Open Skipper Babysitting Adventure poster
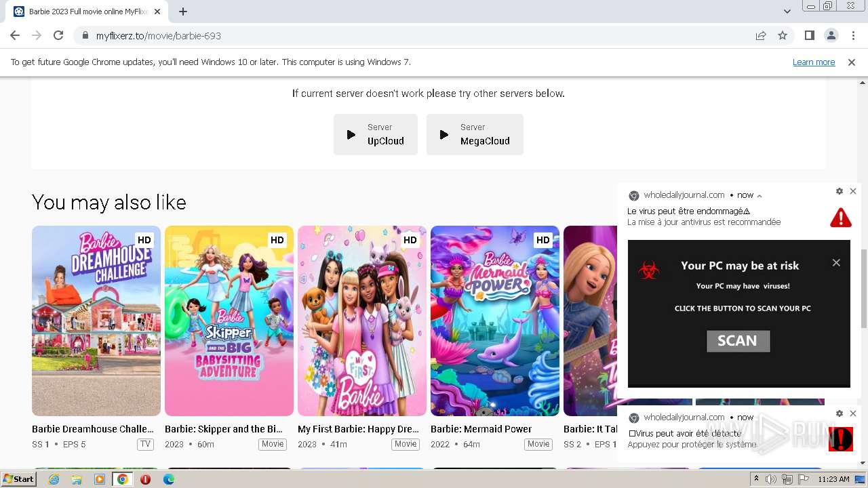The image size is (868, 488). [229, 321]
